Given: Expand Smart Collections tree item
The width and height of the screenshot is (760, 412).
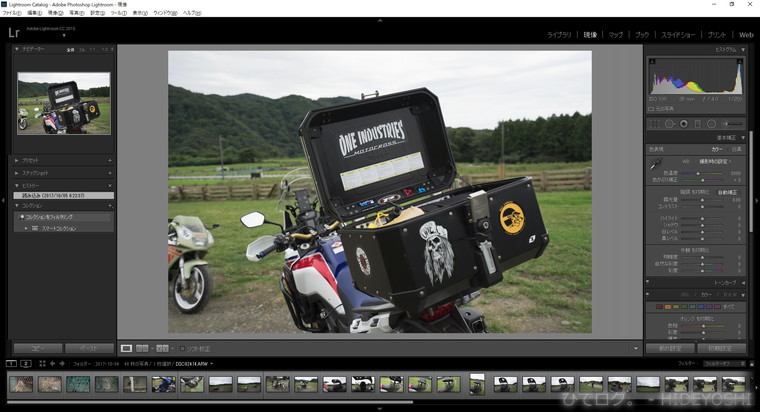Looking at the screenshot, I should [x=26, y=228].
